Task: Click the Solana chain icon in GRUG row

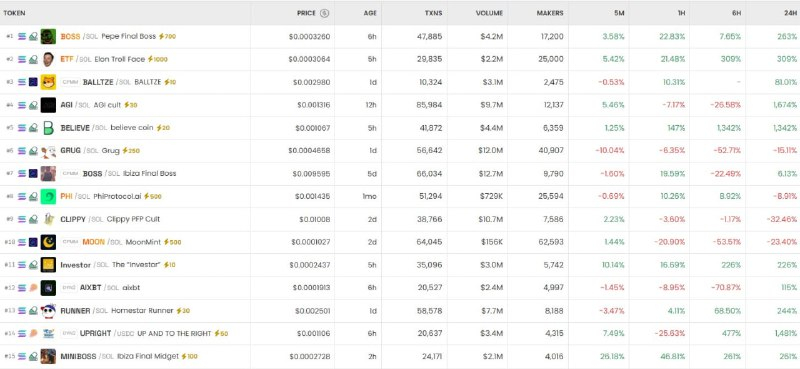Action: 22,151
